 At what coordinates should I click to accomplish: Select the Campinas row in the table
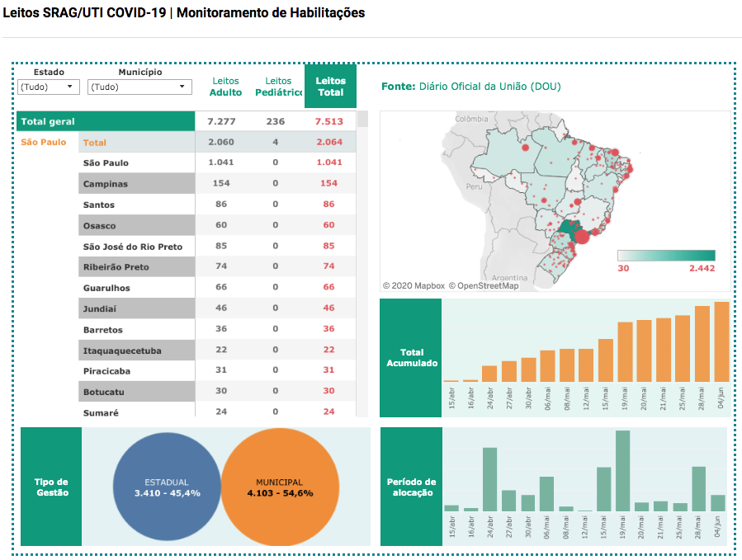point(138,184)
